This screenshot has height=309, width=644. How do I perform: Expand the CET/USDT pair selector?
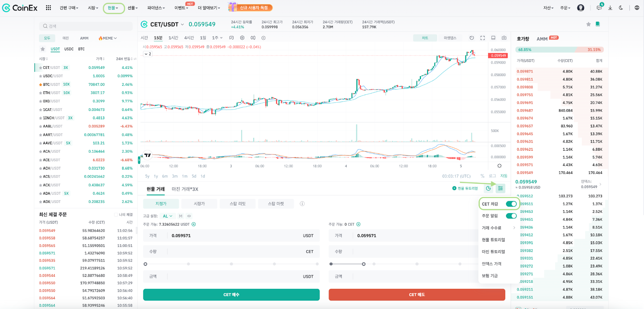click(x=182, y=25)
